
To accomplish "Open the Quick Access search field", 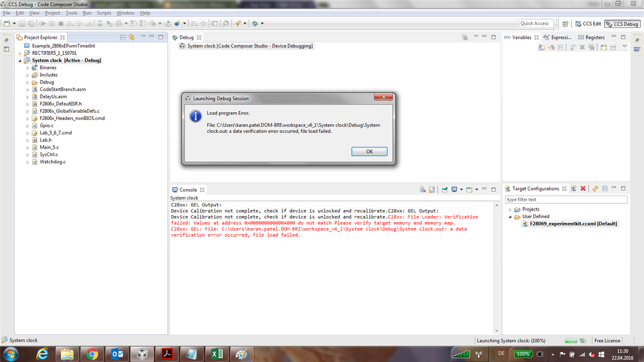I will pos(535,23).
